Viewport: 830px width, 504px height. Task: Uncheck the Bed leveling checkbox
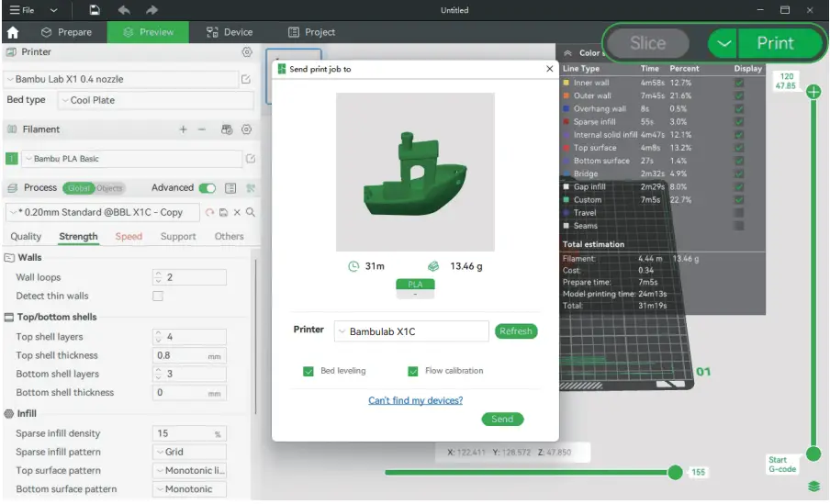pos(308,371)
